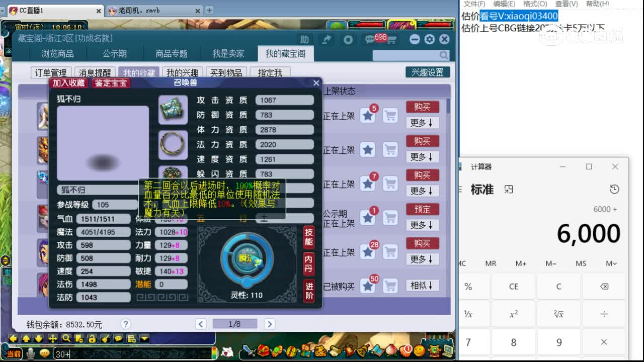Click the sword icon in bottom game bar
The image size is (644, 362).
click(249, 350)
